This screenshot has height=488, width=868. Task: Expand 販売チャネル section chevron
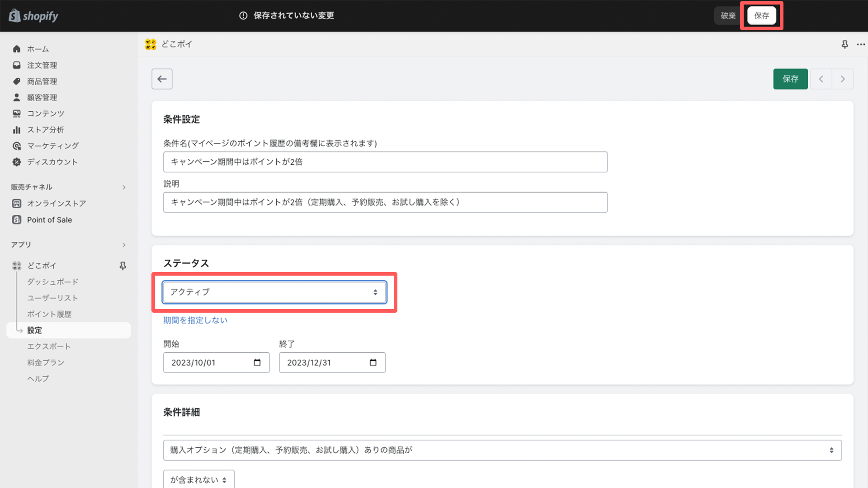pyautogui.click(x=124, y=187)
